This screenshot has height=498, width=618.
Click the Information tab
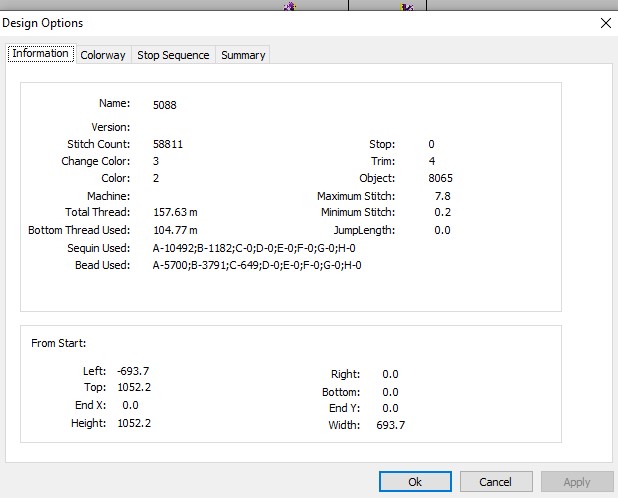(x=41, y=53)
